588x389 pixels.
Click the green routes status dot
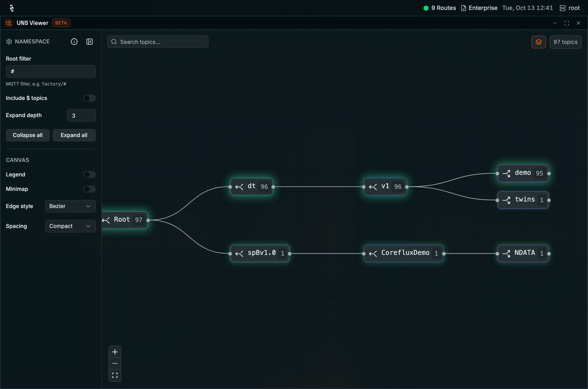[x=426, y=8]
